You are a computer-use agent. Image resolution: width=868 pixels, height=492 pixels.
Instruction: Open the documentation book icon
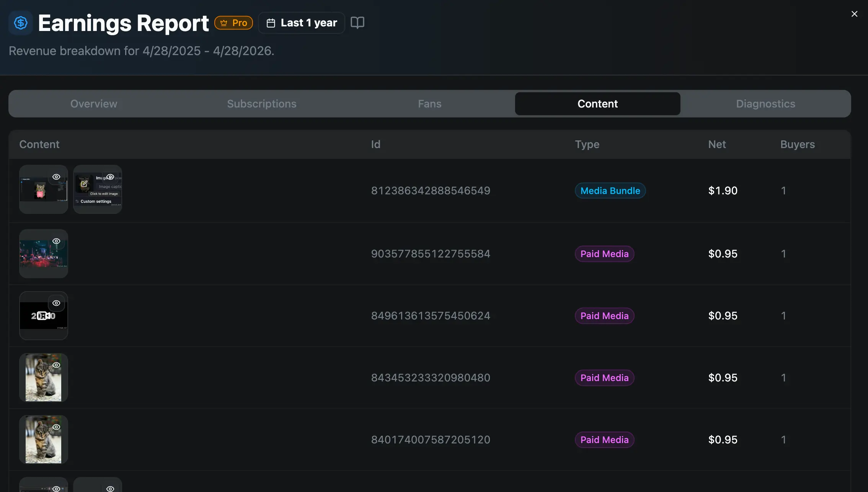point(357,23)
